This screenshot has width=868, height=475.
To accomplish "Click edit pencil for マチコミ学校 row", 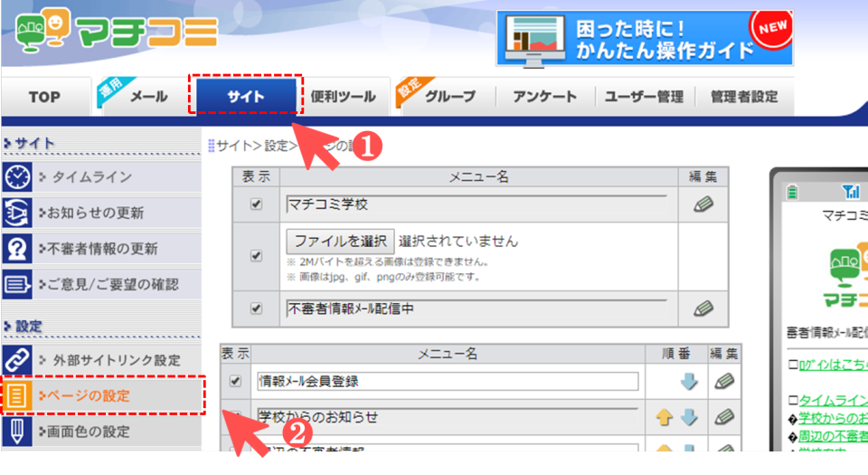I will (x=703, y=204).
